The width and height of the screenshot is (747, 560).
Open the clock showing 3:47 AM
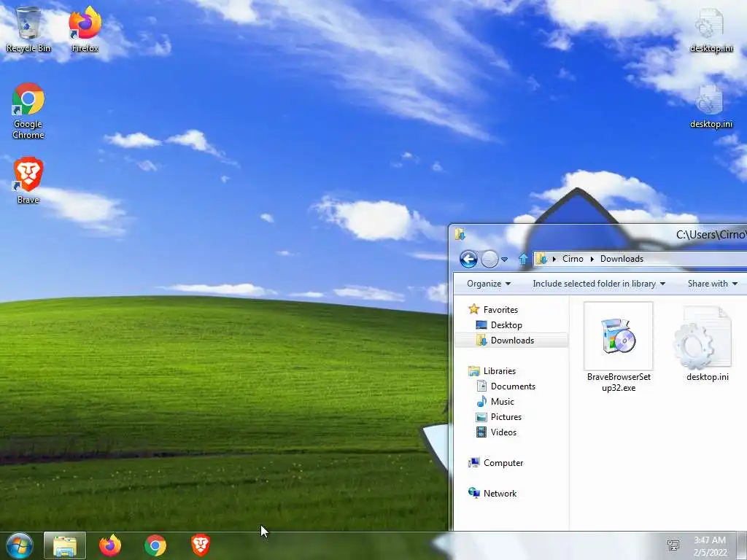pyautogui.click(x=710, y=546)
